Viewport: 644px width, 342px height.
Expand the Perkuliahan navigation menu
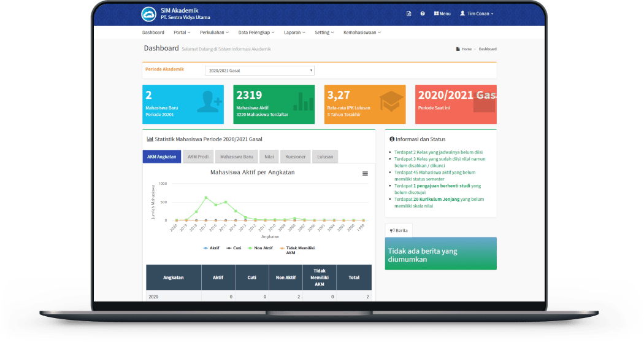[x=214, y=32]
